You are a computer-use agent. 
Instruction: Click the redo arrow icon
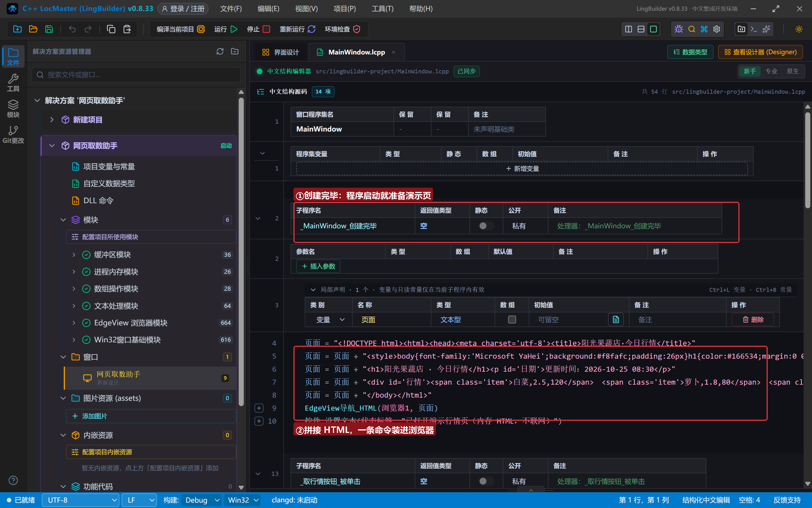(88, 29)
